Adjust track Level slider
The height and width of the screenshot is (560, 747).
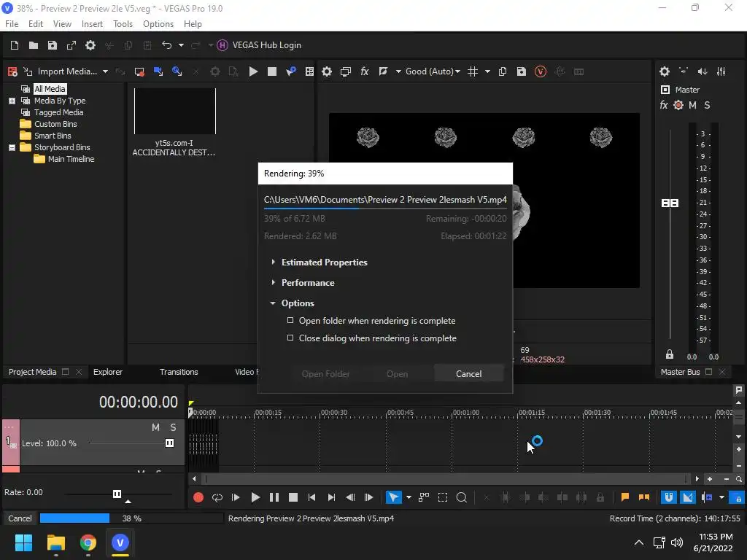pyautogui.click(x=169, y=443)
